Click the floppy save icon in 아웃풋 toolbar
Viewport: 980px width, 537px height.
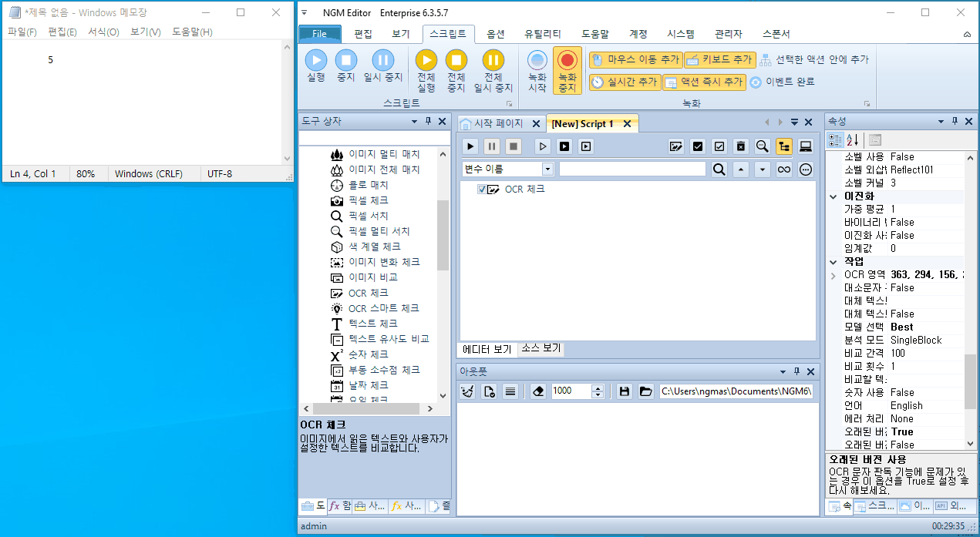[x=625, y=391]
